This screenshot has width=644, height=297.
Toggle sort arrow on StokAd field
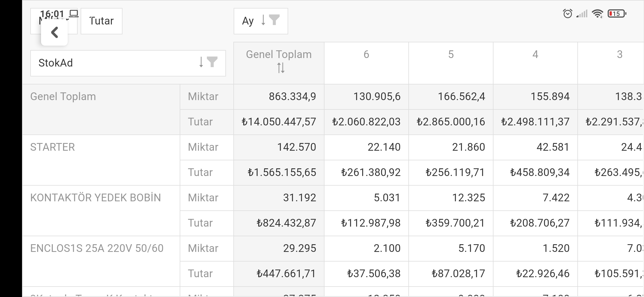pyautogui.click(x=201, y=62)
